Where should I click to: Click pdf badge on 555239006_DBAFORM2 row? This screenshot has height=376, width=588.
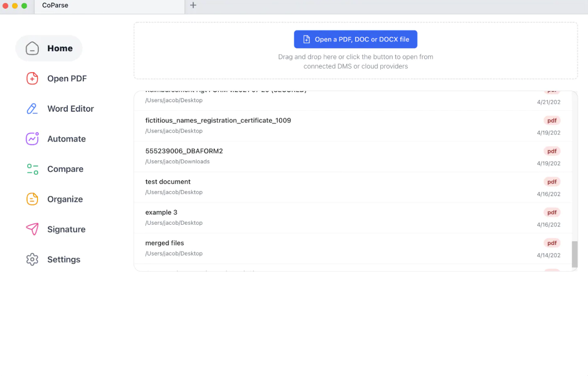point(552,151)
